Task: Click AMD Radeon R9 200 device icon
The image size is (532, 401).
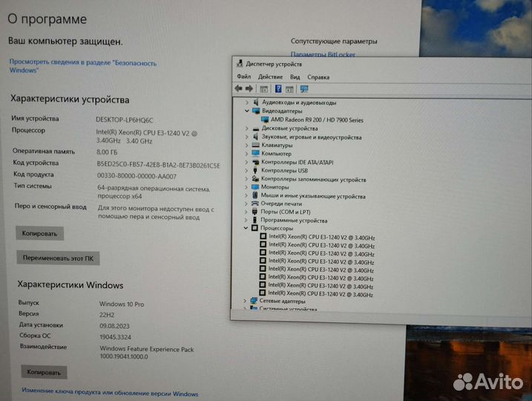Action: pos(265,120)
